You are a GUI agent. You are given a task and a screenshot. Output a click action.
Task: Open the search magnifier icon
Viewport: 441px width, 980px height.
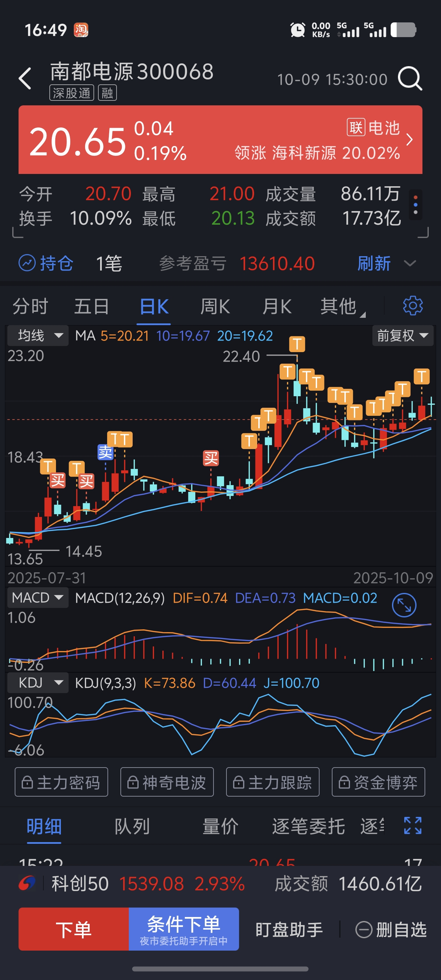click(410, 78)
